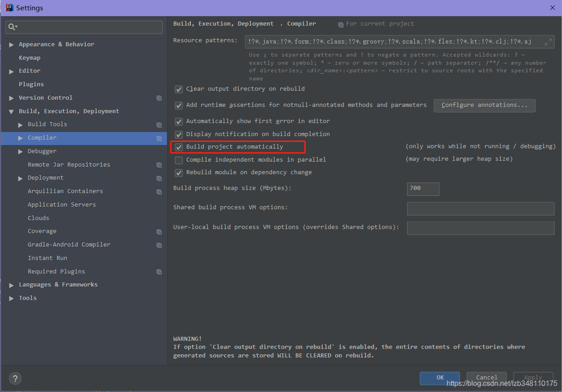Click project-level icon next to Version Control
The width and height of the screenshot is (562, 392).
tap(159, 98)
